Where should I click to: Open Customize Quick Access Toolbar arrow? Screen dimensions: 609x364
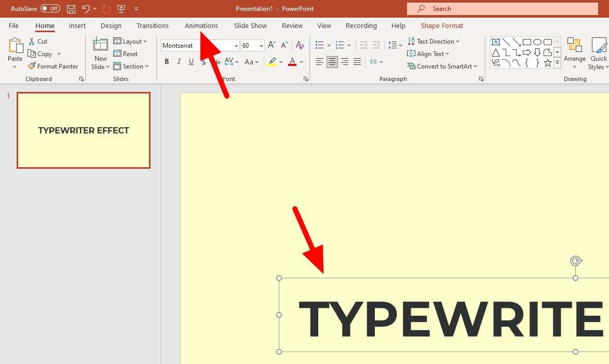[136, 8]
